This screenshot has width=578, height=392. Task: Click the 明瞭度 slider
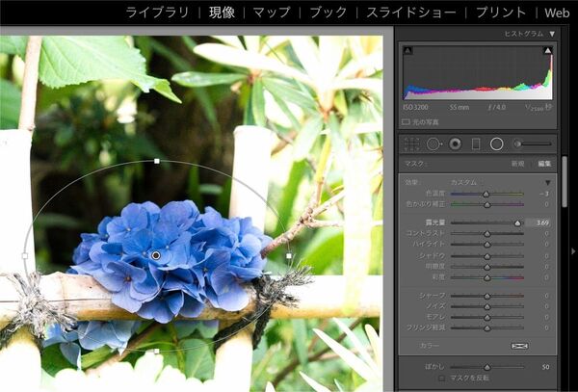[x=486, y=267]
